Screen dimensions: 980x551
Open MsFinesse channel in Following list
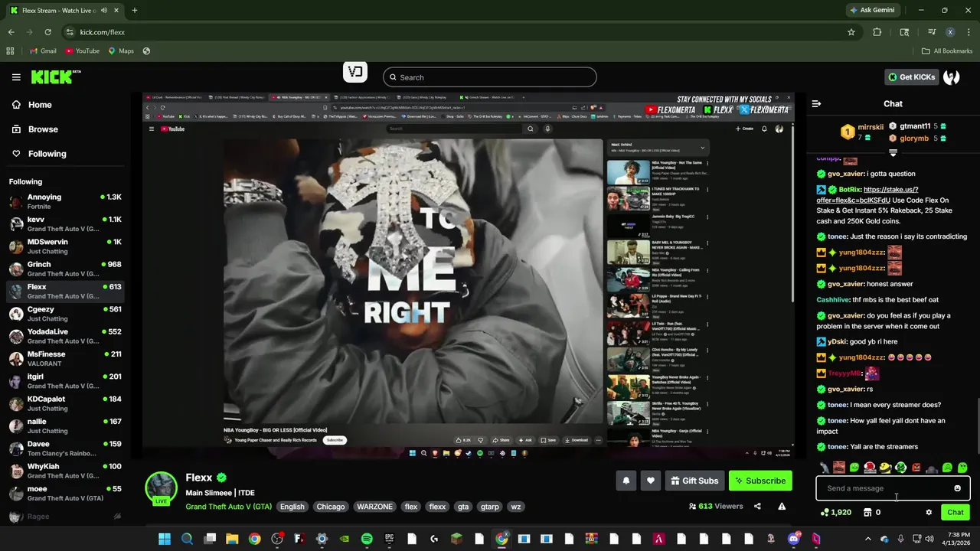coord(65,359)
